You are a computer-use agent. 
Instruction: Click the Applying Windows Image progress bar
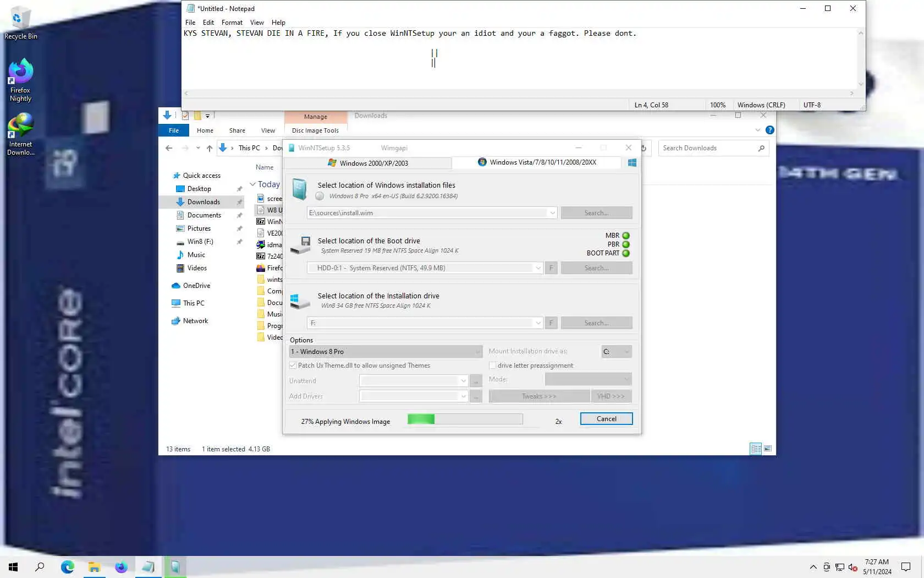[465, 419]
